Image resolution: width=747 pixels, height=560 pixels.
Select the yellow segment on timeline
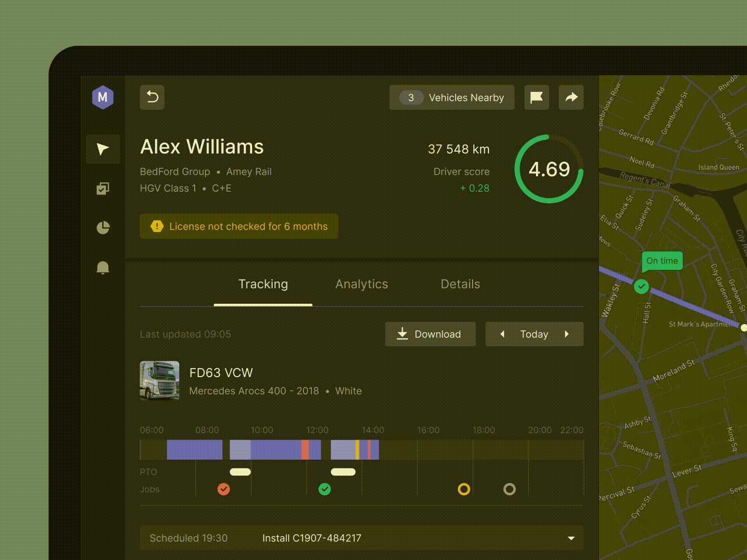point(358,450)
